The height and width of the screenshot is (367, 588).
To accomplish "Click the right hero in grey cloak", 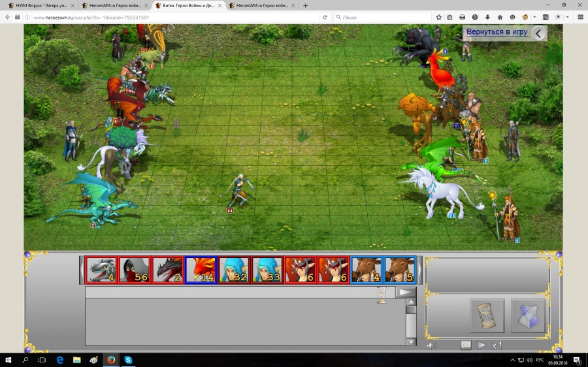I will [513, 141].
